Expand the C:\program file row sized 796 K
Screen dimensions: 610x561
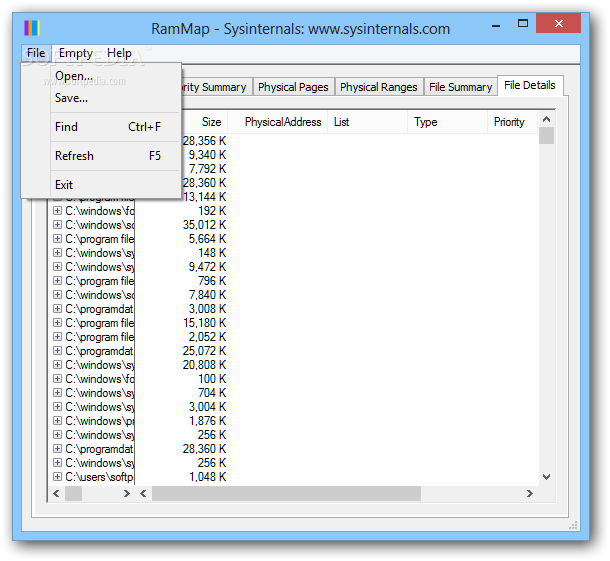click(57, 281)
